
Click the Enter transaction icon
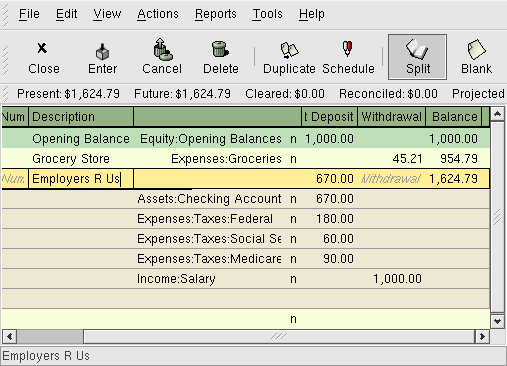(102, 52)
